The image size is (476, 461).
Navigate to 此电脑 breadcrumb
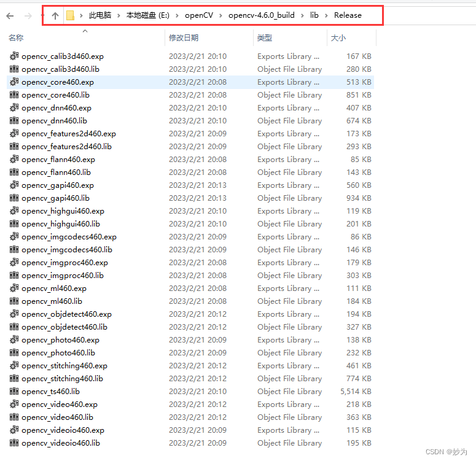100,15
